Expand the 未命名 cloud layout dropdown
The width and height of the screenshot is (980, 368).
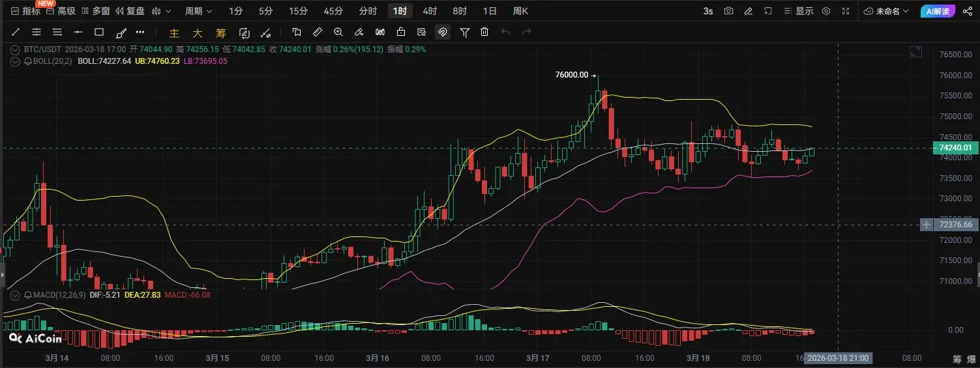pyautogui.click(x=887, y=11)
